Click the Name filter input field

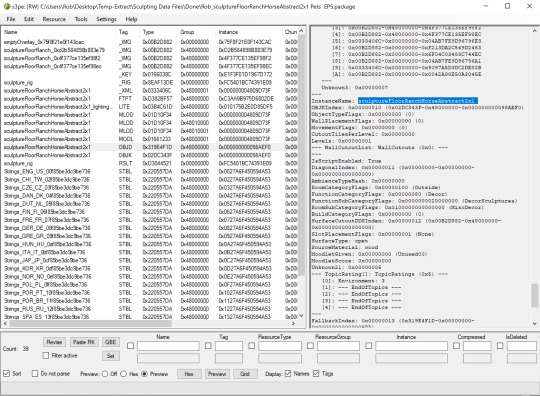(168, 346)
